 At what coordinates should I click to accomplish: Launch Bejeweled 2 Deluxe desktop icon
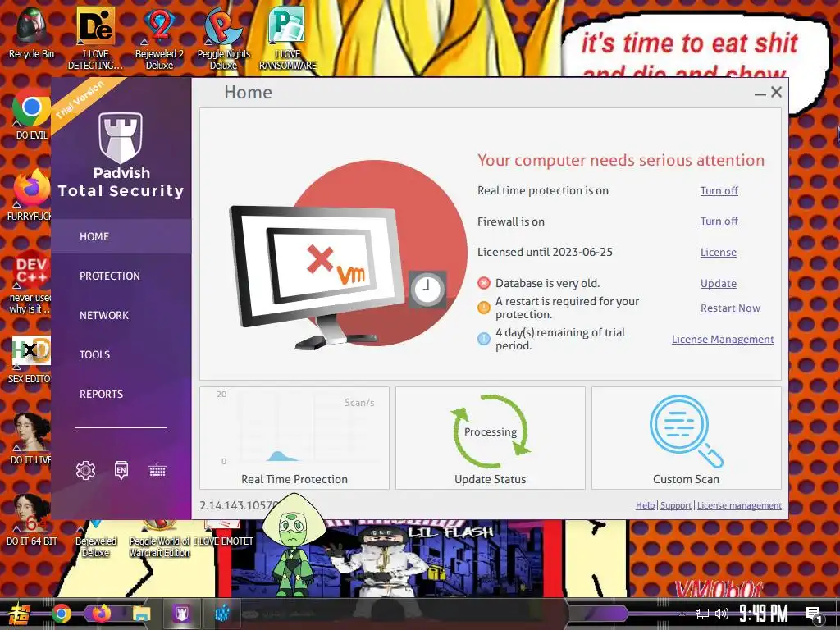tap(159, 39)
